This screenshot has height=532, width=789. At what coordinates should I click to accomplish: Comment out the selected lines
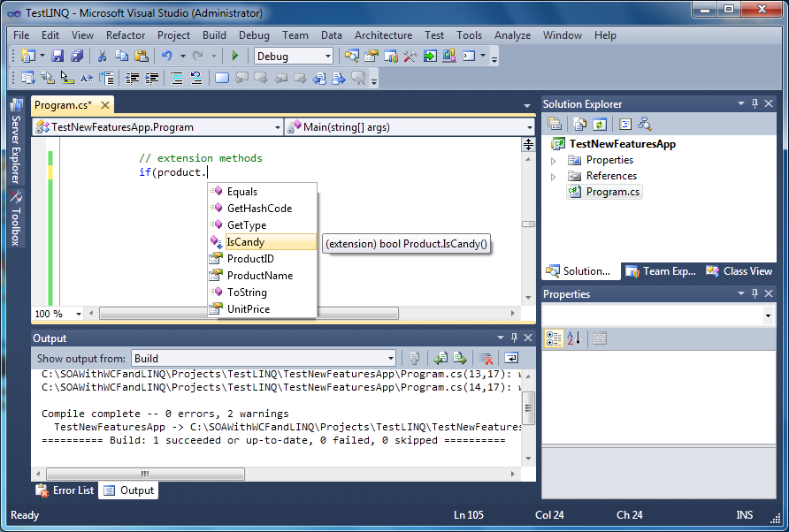[177, 78]
